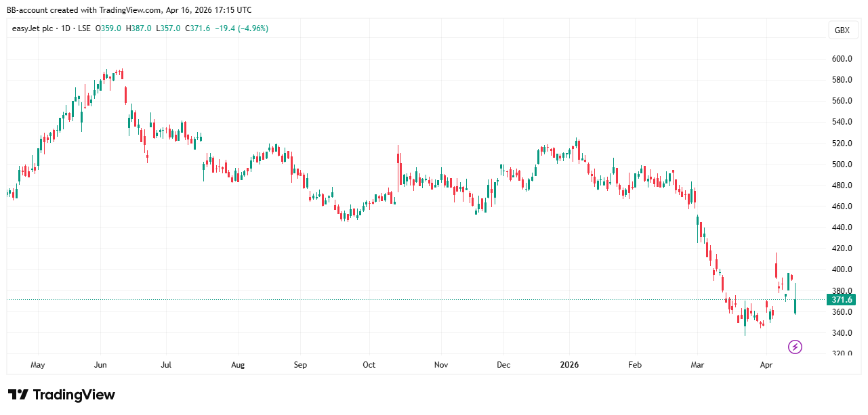Click the H387.0 high value in legend

point(140,28)
